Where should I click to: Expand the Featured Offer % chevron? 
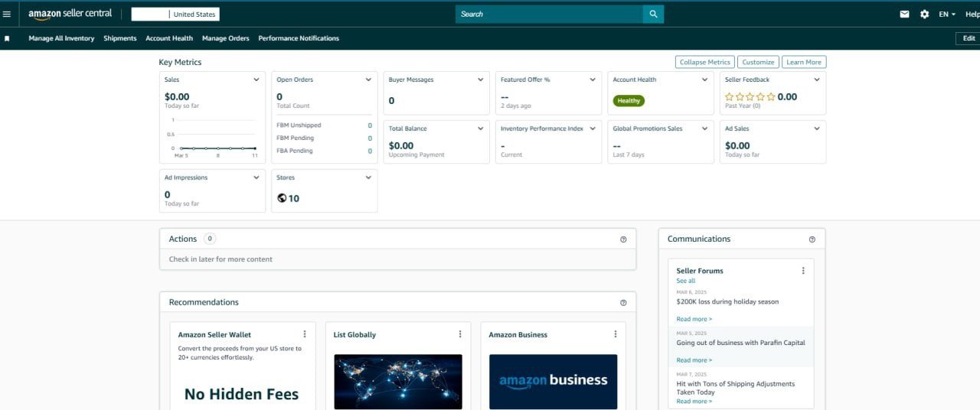point(593,80)
